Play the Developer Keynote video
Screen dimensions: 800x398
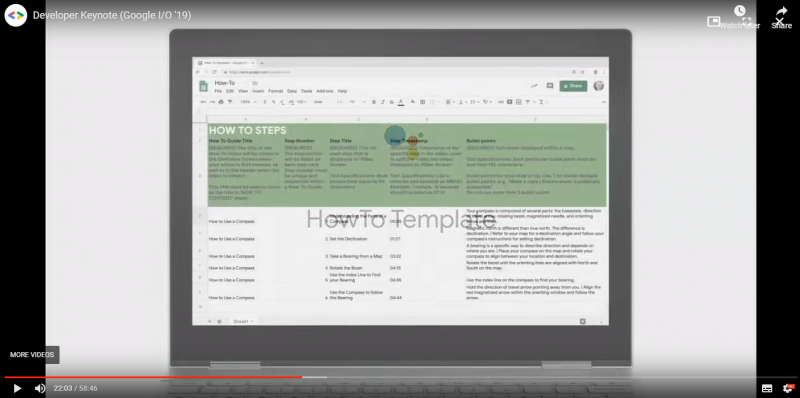pos(17,388)
